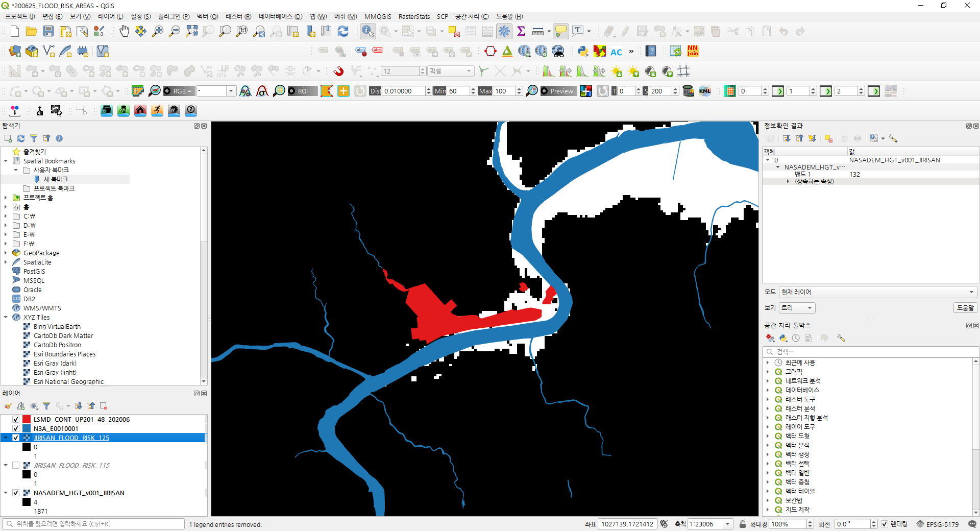This screenshot has width=980, height=531.
Task: Click the 도움말 button in identify panel
Action: 965,308
